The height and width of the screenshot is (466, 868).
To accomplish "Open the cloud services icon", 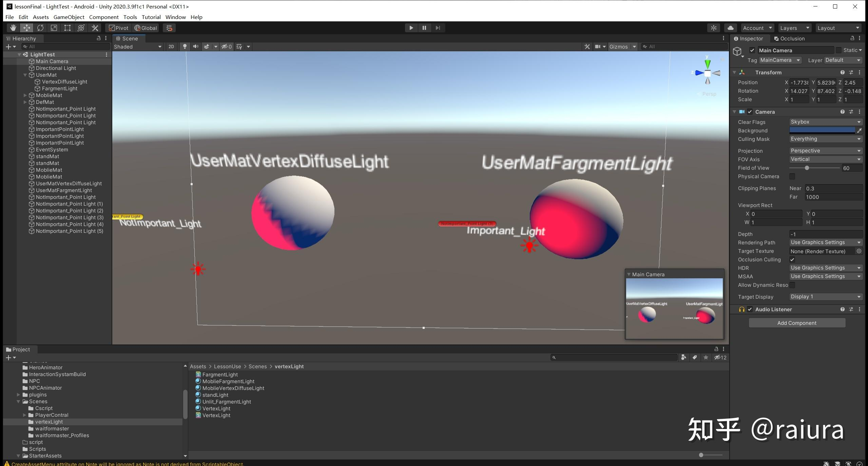I will [x=731, y=28].
